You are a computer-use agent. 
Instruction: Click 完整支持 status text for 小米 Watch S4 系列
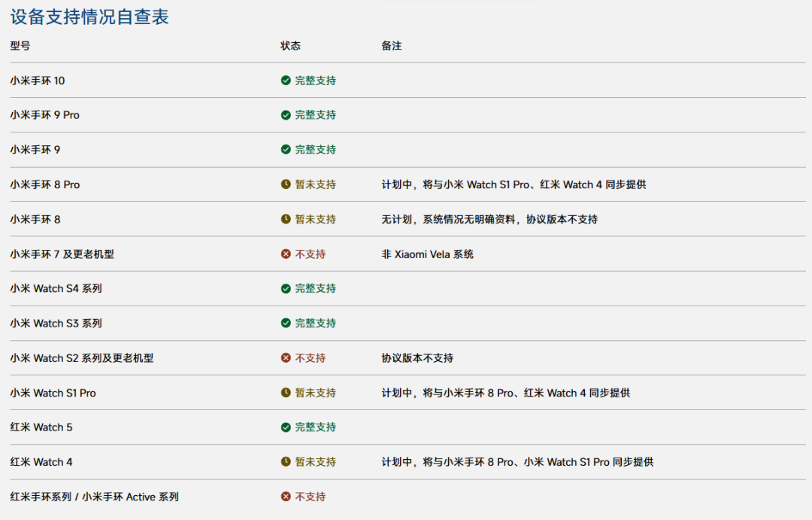point(315,288)
